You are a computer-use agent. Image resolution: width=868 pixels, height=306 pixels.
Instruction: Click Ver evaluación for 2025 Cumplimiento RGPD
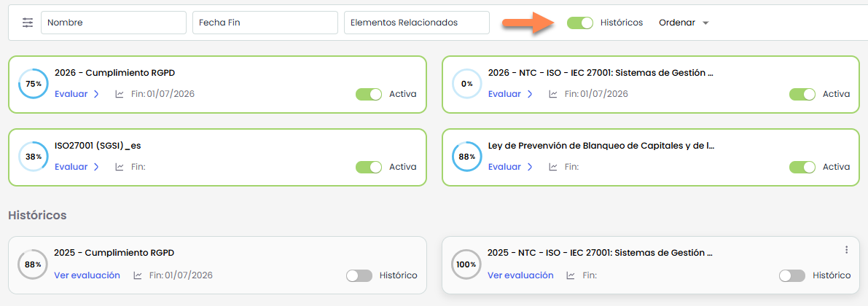coord(87,275)
